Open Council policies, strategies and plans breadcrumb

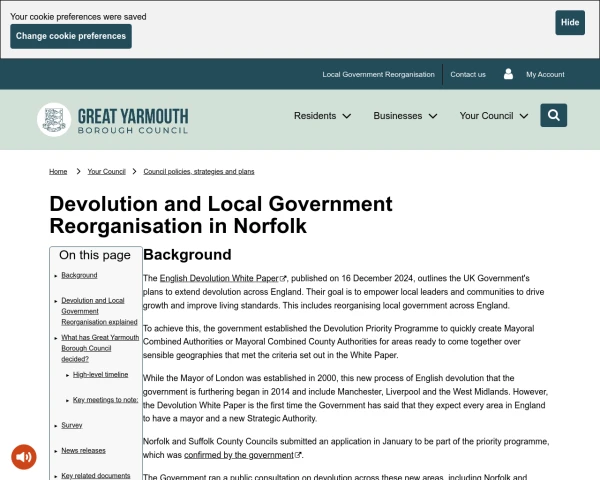199,172
